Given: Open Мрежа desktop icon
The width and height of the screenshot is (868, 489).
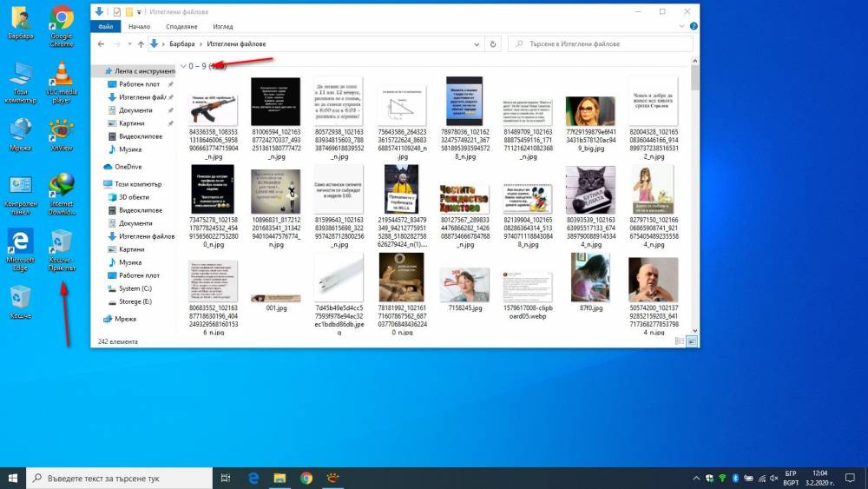Looking at the screenshot, I should (21, 135).
